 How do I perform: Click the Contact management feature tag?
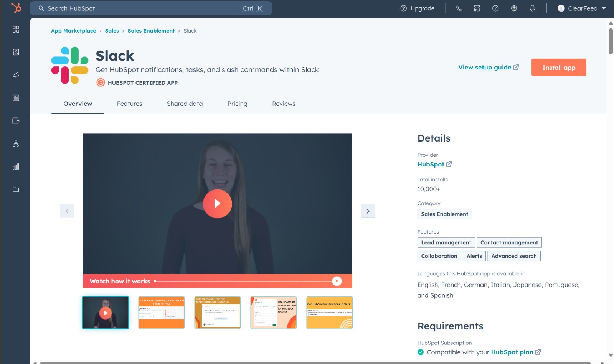(x=509, y=242)
